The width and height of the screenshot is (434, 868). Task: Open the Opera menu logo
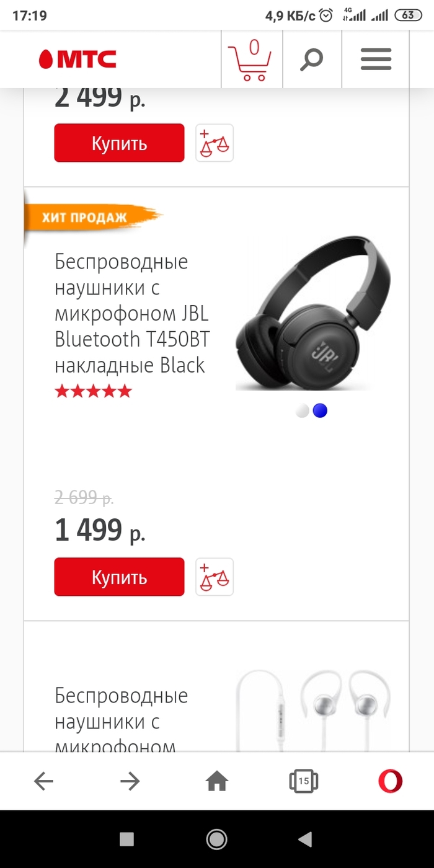391,781
